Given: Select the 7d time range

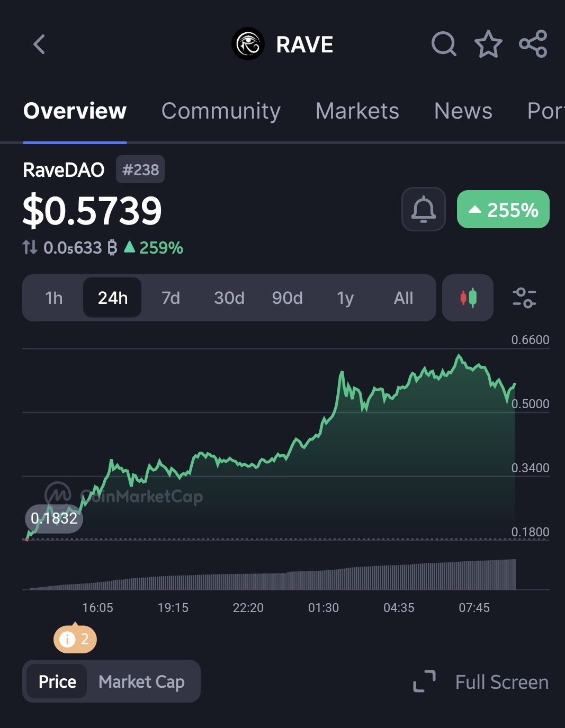Looking at the screenshot, I should (x=171, y=298).
